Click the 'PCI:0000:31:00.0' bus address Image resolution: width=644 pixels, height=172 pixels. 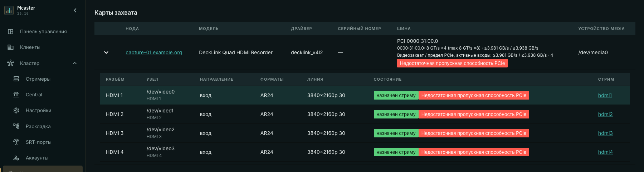418,41
